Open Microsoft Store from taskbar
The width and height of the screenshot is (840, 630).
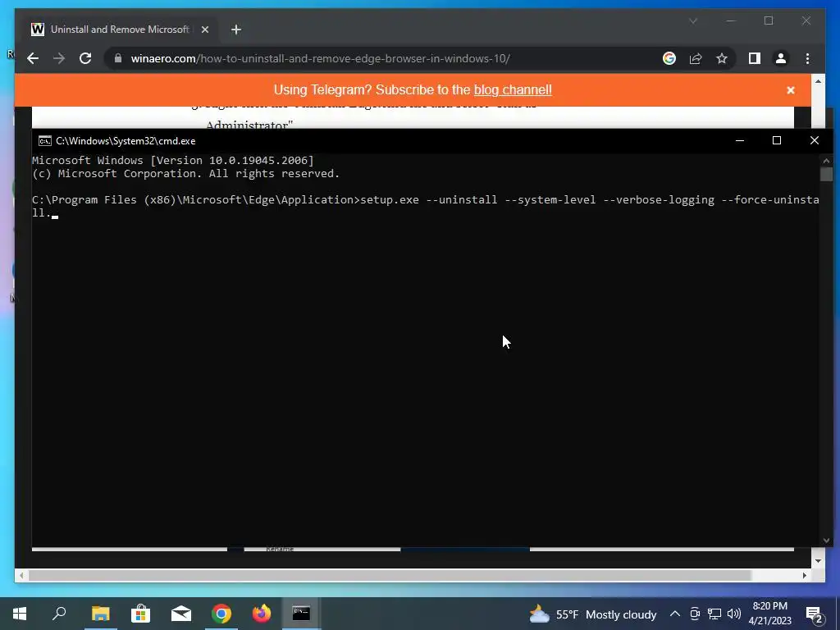(x=141, y=614)
